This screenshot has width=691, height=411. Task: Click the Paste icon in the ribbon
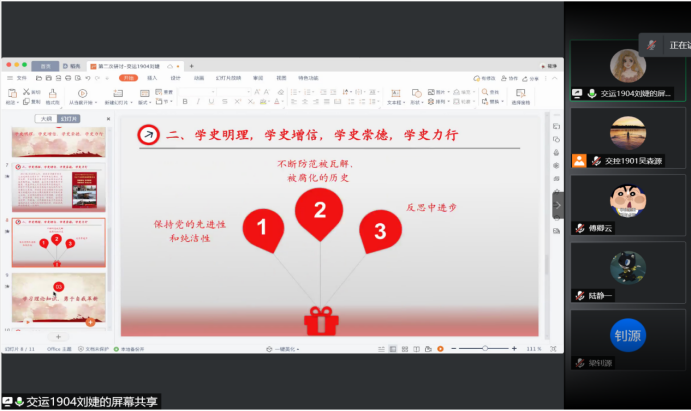click(x=12, y=93)
